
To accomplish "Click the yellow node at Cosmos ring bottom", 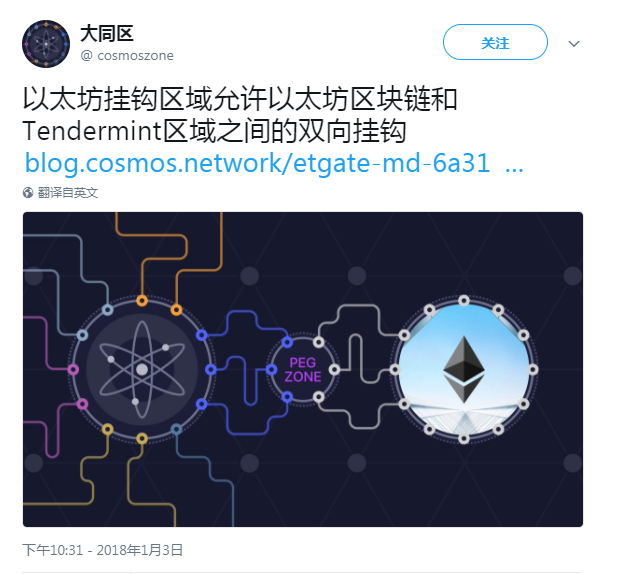I will pos(142,438).
